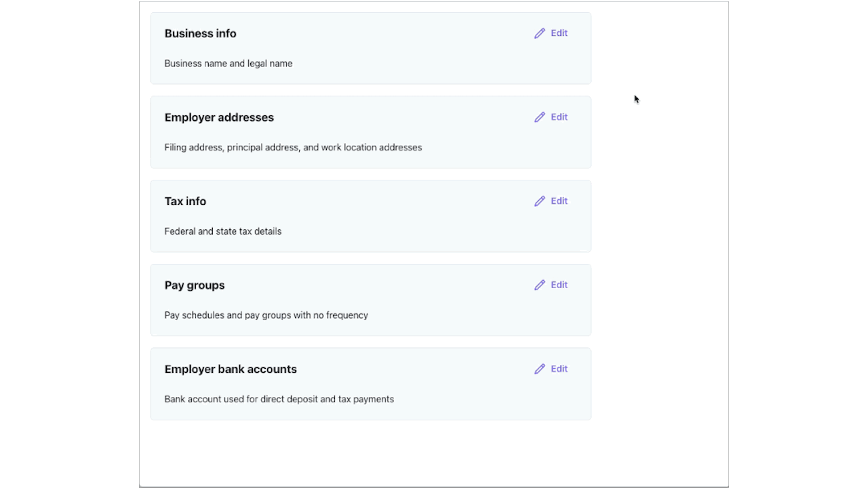Open the Edit link for Tax info

click(559, 201)
